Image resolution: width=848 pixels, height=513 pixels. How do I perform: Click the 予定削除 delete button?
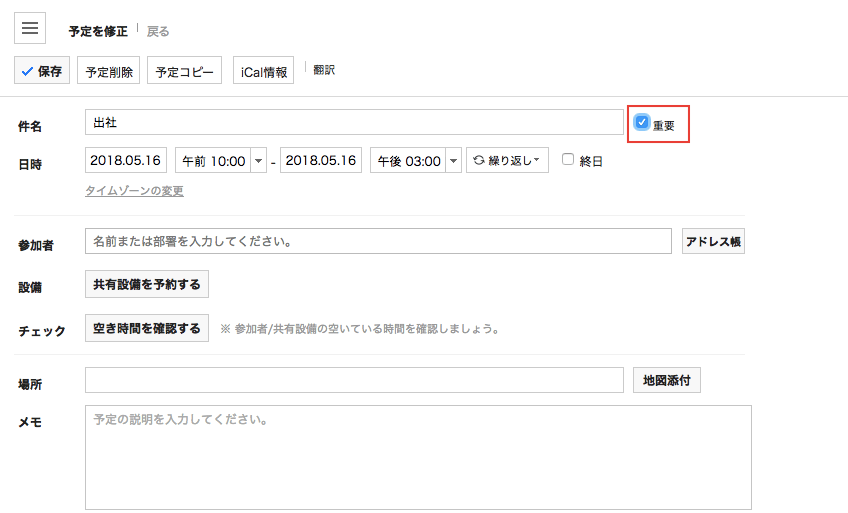108,71
